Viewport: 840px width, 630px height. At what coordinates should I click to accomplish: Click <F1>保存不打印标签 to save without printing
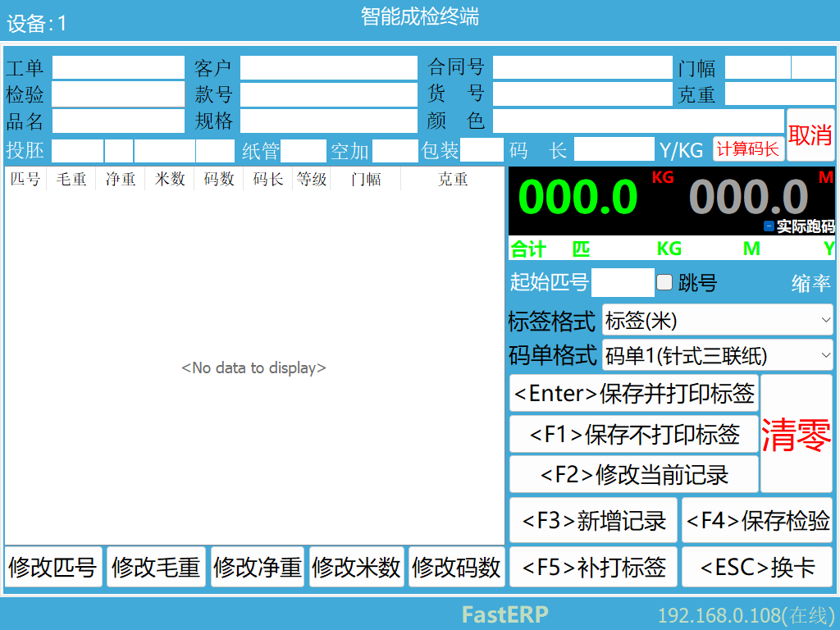(x=633, y=435)
